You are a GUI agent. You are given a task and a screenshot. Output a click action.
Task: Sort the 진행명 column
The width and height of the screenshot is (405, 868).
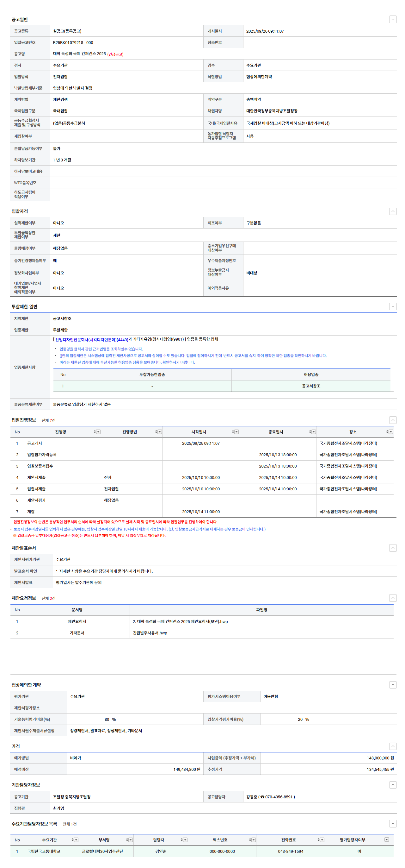pyautogui.click(x=95, y=432)
